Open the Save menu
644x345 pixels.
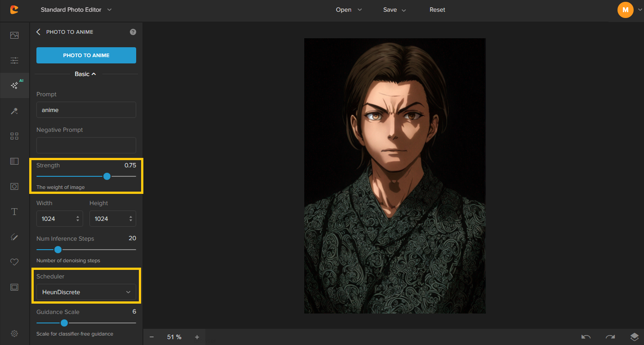pyautogui.click(x=394, y=9)
